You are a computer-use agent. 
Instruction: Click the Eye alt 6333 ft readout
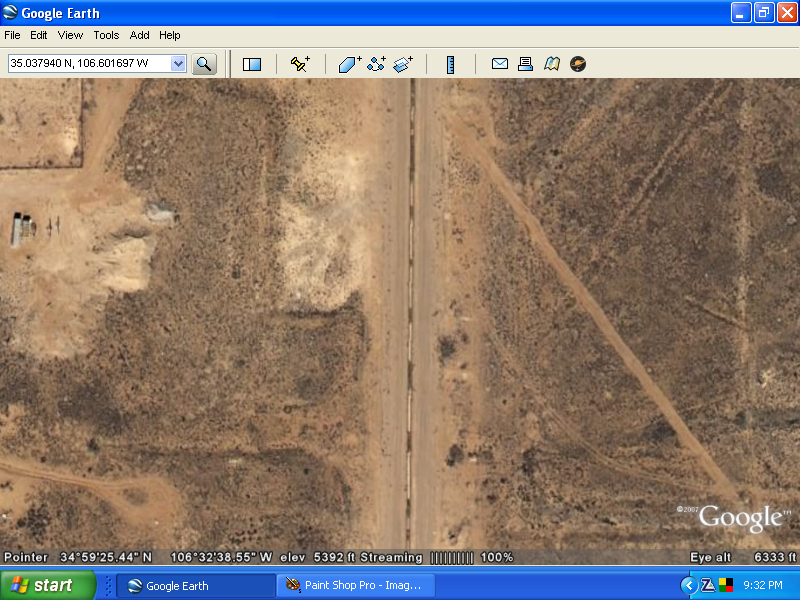tap(743, 557)
